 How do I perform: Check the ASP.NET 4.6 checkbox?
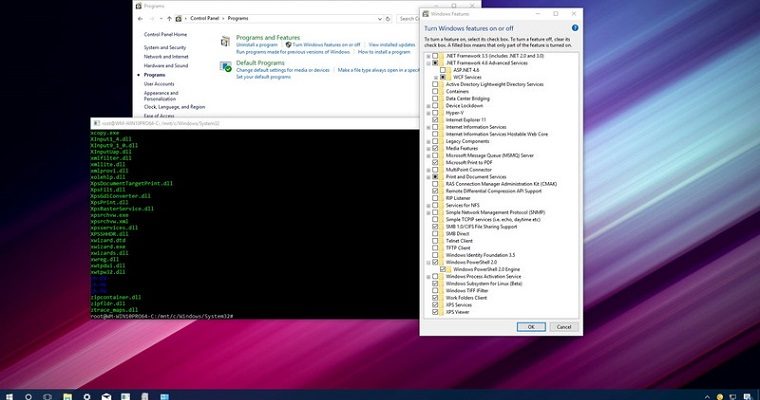443,70
